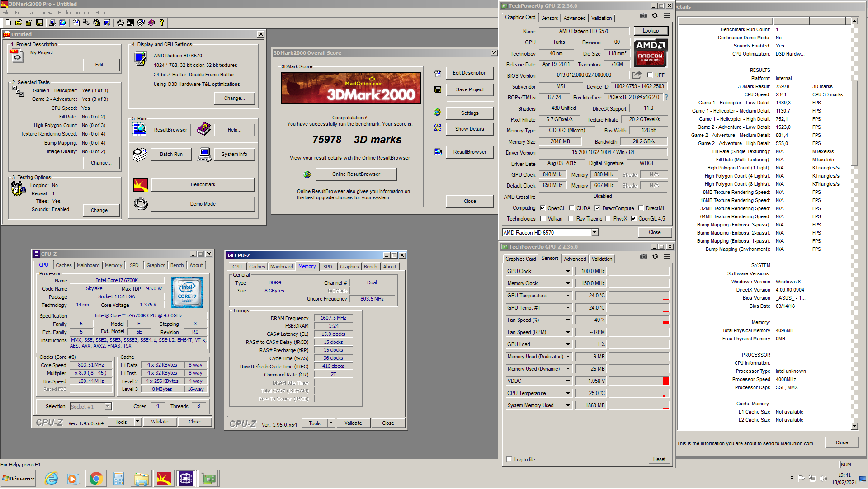
Task: Click the Fan Speed (%) sensor graph bar
Action: [x=639, y=320]
